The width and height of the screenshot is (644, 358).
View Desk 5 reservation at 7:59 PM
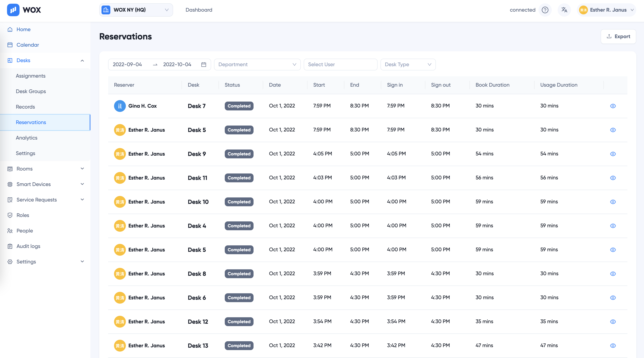point(613,130)
